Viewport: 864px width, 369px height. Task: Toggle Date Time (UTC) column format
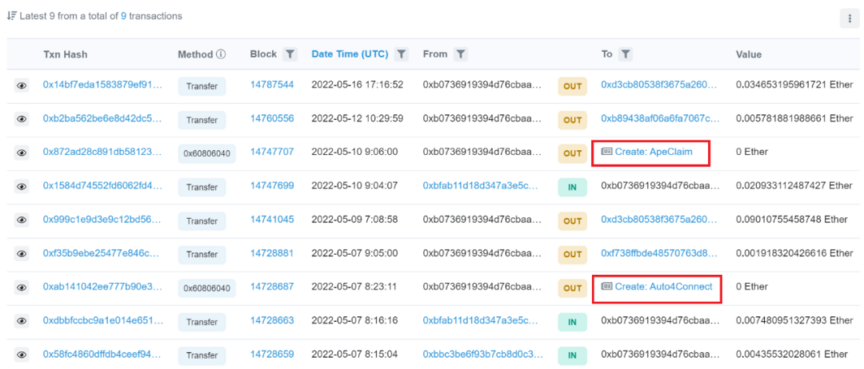(350, 55)
